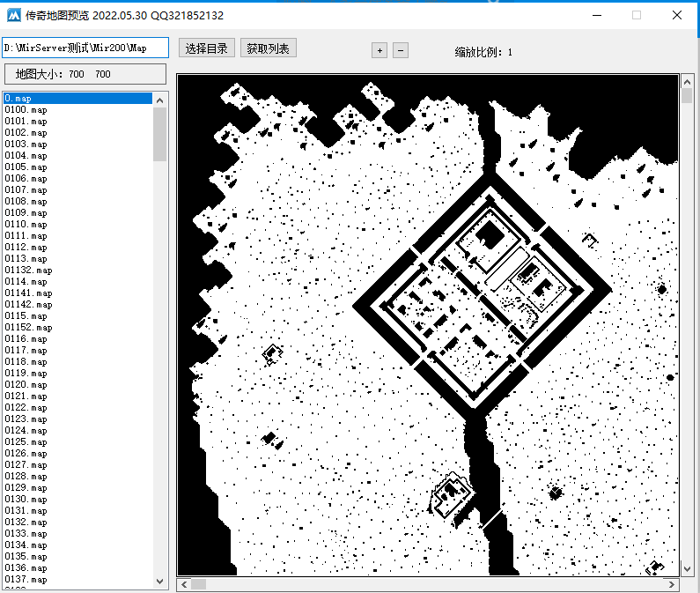Select 0137.map in the list
Image resolution: width=700 pixels, height=593 pixels.
77,580
